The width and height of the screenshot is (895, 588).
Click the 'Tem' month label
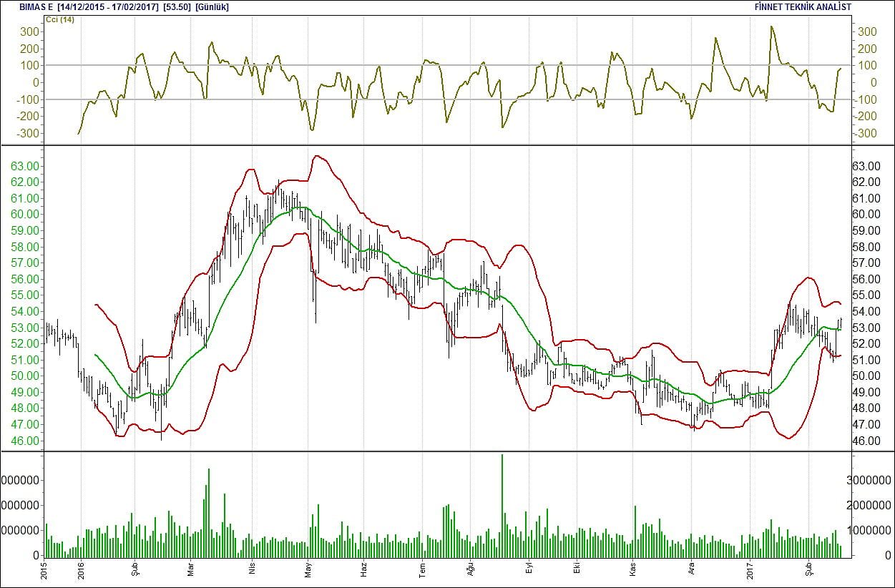click(x=422, y=571)
